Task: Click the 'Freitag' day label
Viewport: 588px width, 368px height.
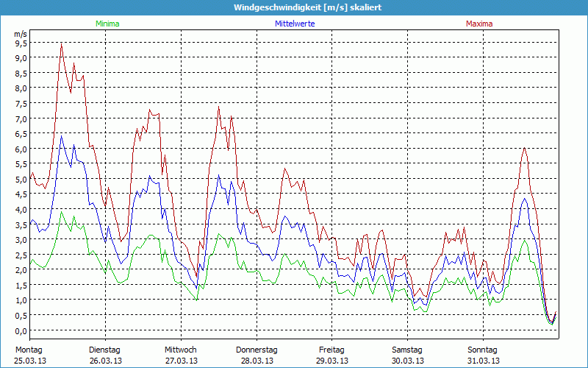Action: point(331,350)
